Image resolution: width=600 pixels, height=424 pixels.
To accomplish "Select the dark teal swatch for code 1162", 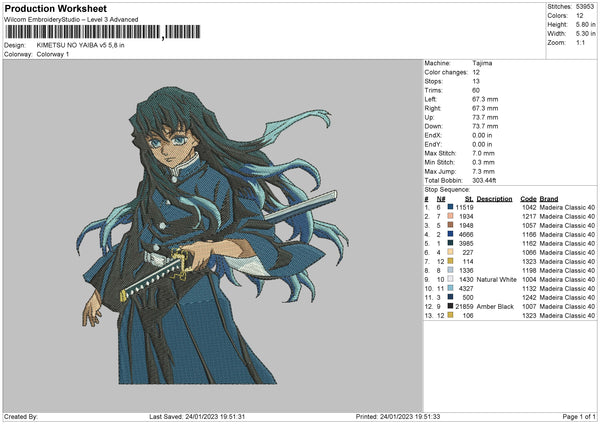I will (450, 243).
